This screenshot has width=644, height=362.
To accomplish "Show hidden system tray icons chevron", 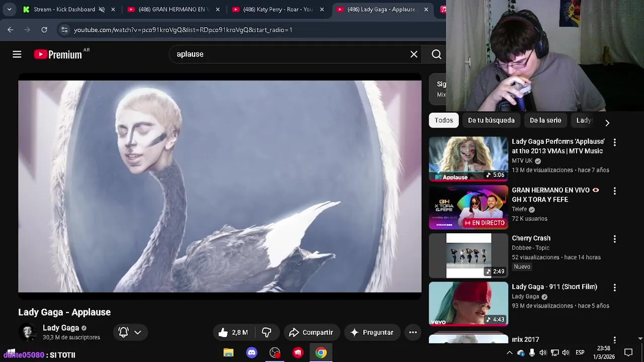I will (509, 352).
